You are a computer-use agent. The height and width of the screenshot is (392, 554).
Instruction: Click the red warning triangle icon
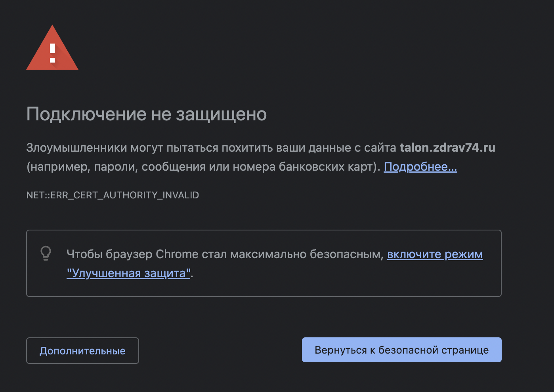pyautogui.click(x=52, y=48)
